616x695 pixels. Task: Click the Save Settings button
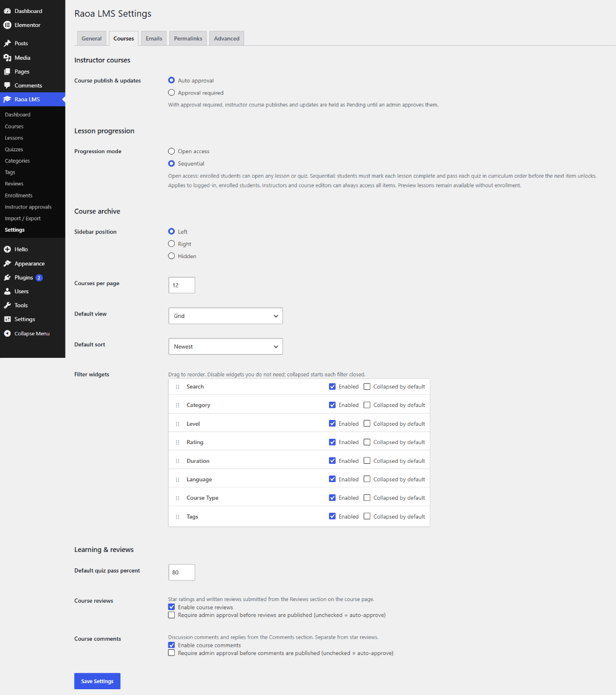pyautogui.click(x=97, y=681)
